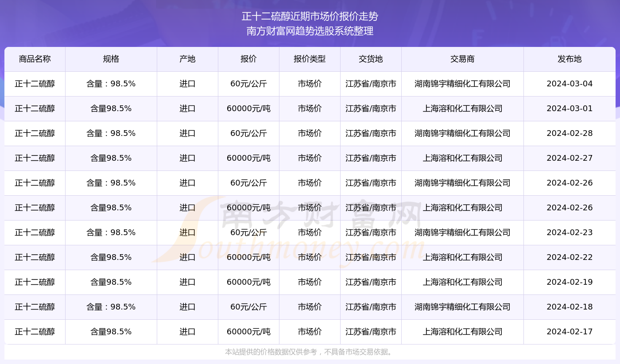This screenshot has height=364, width=620.
Task: Click 60000元/吨 in the 2024-02-27 row
Action: [248, 158]
